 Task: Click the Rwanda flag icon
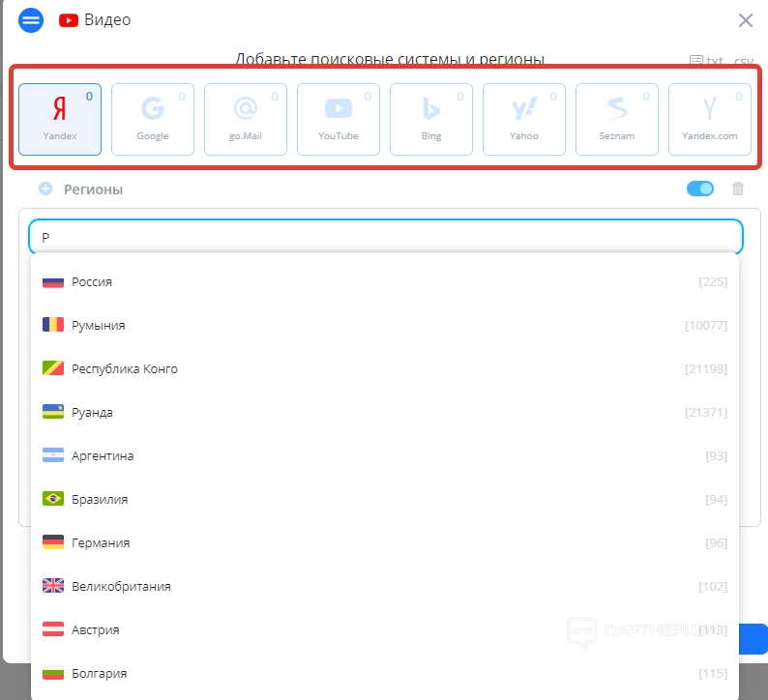pyautogui.click(x=53, y=412)
